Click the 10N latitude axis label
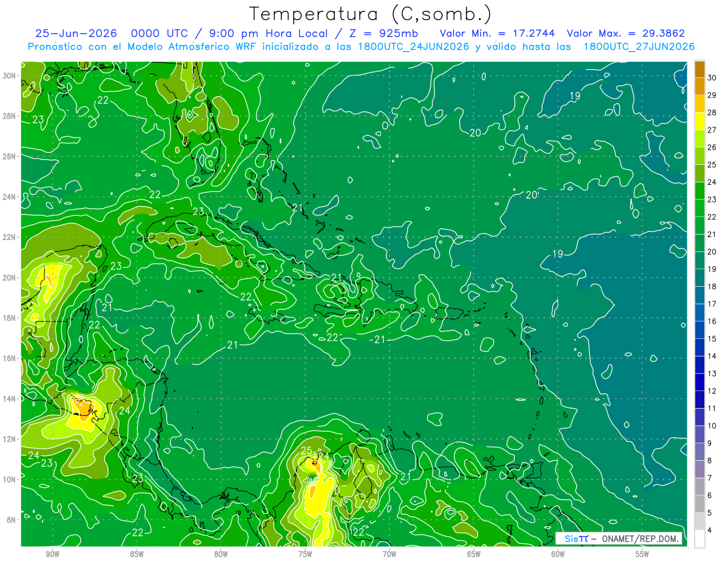 coord(9,480)
